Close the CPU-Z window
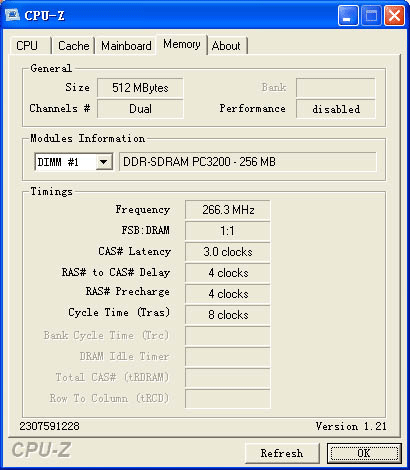Screen dimensions: 410x470 (x=394, y=15)
